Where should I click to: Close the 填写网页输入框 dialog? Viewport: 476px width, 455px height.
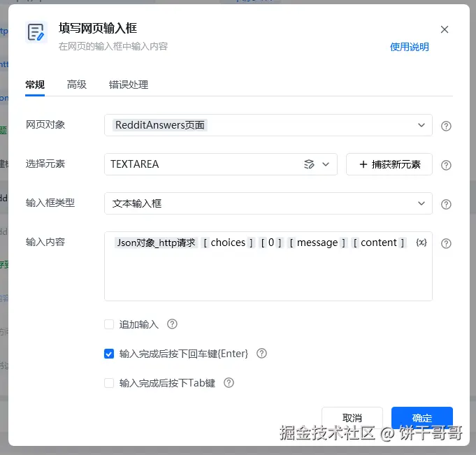pyautogui.click(x=445, y=29)
